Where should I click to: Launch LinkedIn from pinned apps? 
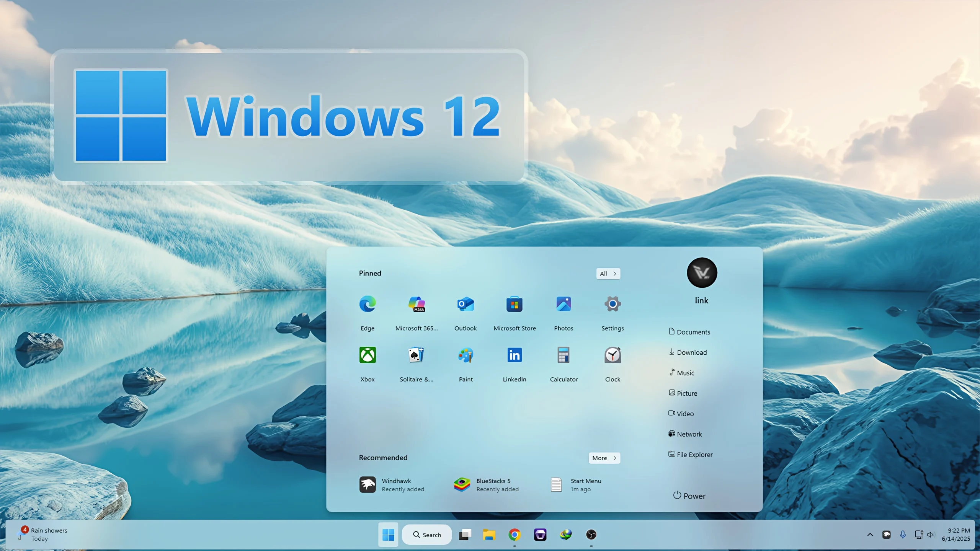point(514,364)
